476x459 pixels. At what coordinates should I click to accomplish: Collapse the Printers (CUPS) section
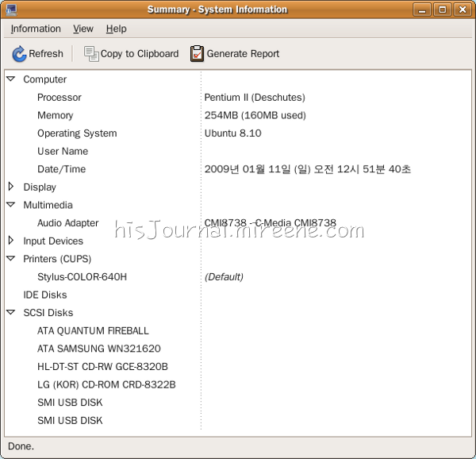(x=11, y=259)
